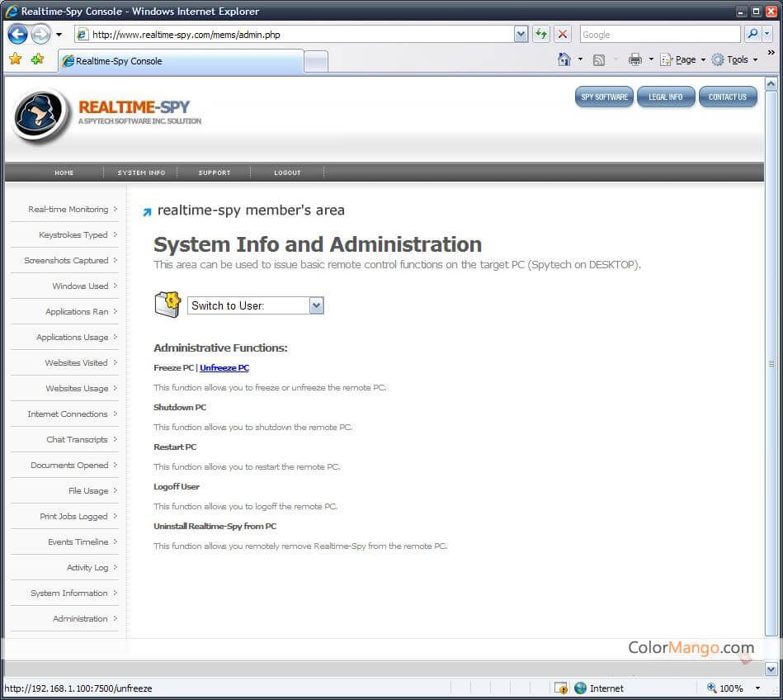The image size is (783, 700).
Task: Expand the address bar history dropdown
Action: tap(521, 34)
